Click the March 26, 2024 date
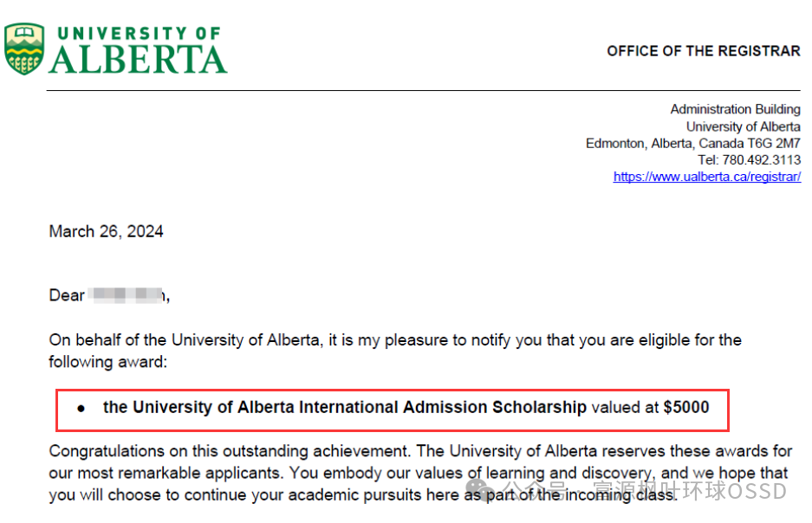Image resolution: width=812 pixels, height=523 pixels. tap(106, 231)
